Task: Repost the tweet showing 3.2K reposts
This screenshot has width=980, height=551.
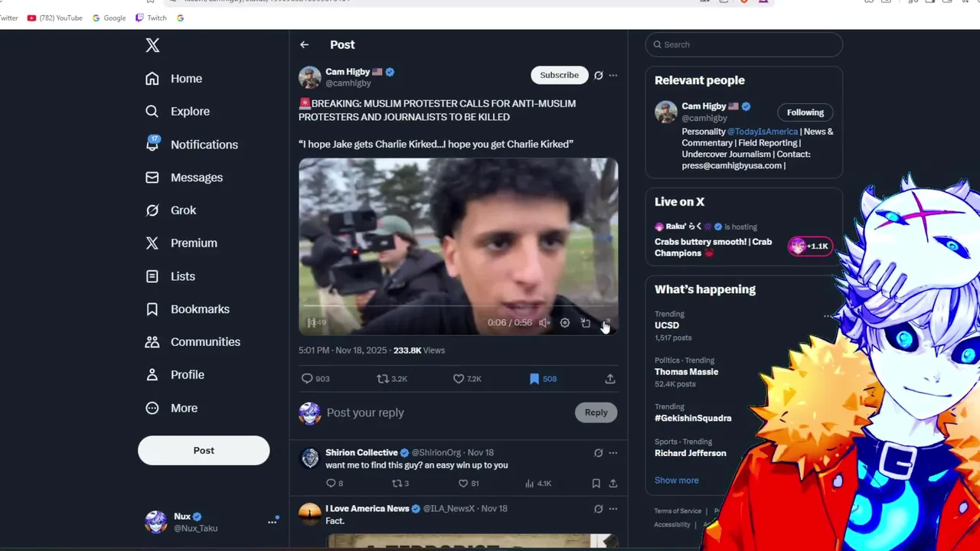Action: tap(383, 379)
